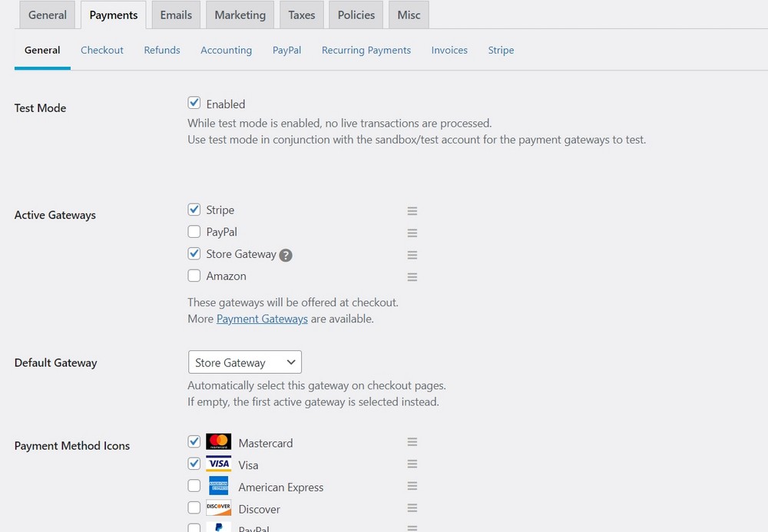Select the Payments main tab

point(114,15)
